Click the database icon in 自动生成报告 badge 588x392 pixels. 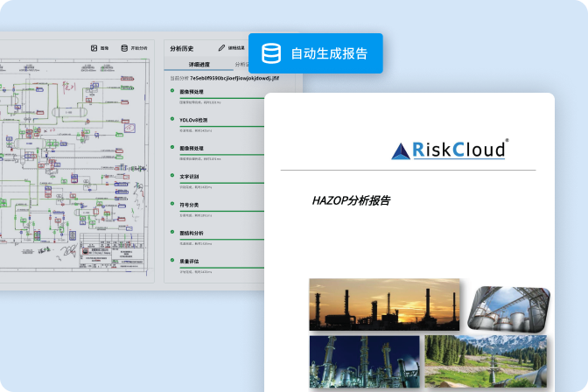pos(272,53)
